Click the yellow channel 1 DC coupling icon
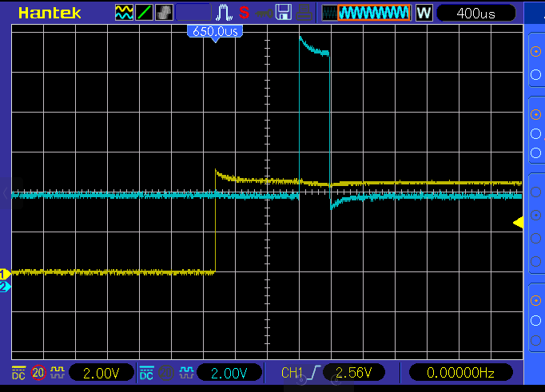Image resolution: width=545 pixels, height=392 pixels. [18, 373]
